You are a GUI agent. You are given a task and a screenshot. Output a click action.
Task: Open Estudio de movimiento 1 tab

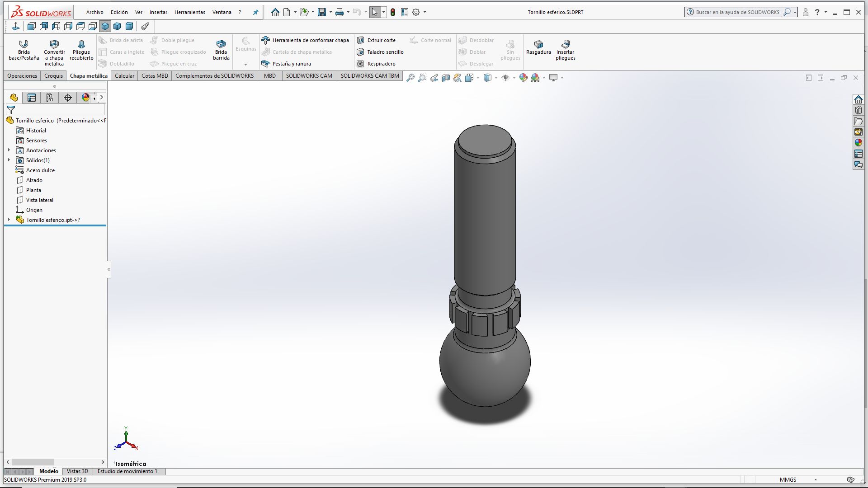pos(127,471)
